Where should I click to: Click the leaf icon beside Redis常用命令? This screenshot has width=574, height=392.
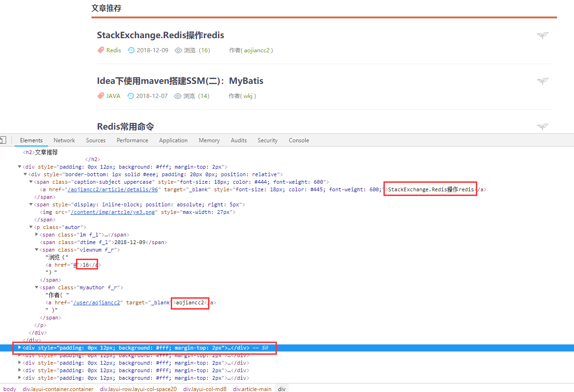tap(542, 126)
